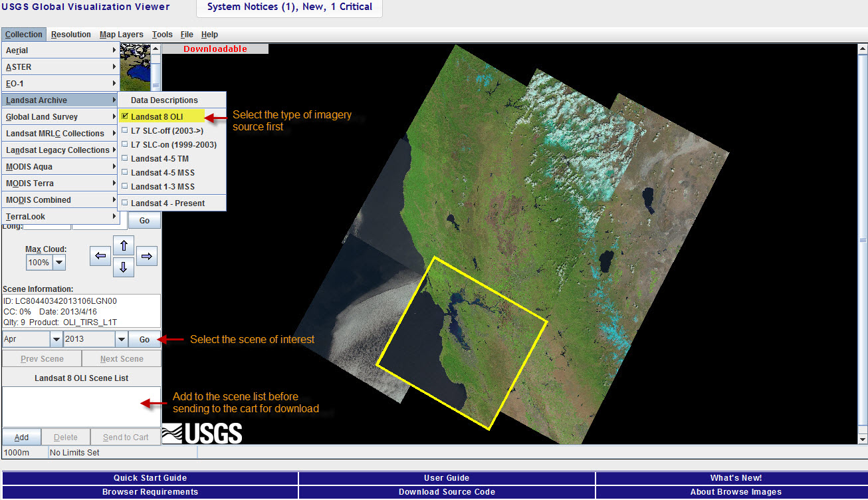The height and width of the screenshot is (500, 868).
Task: Check the L7 SLC-on (1999-2003) option
Action: click(x=171, y=144)
